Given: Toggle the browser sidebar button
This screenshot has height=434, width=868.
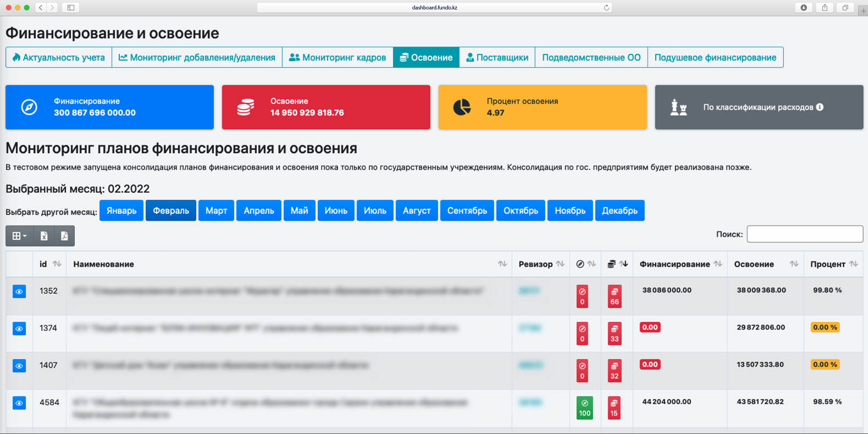Looking at the screenshot, I should pyautogui.click(x=71, y=7).
